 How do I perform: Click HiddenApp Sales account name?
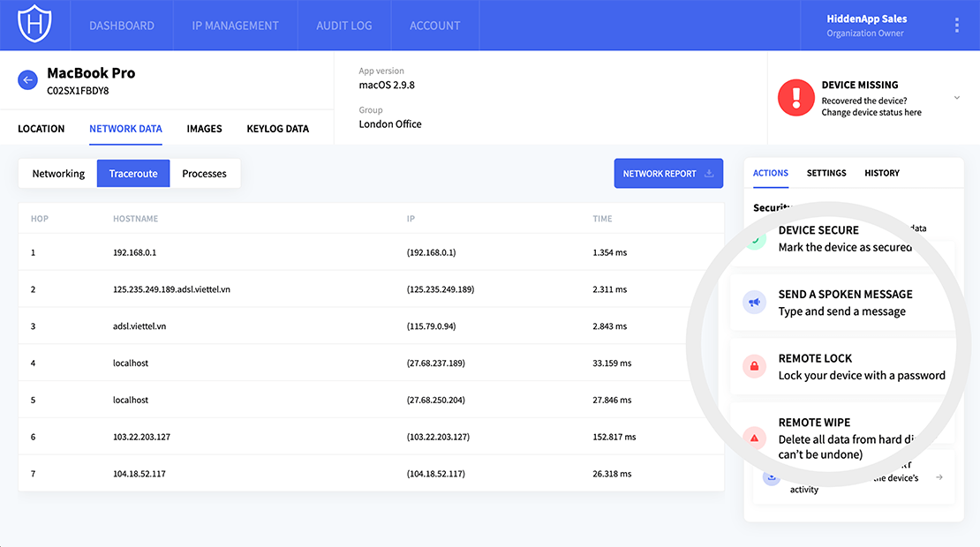pyautogui.click(x=866, y=19)
